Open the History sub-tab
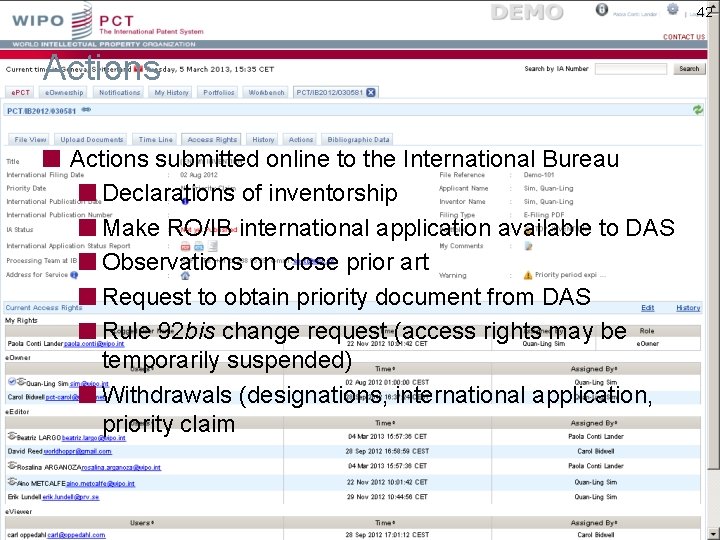Screen dimensions: 720x540 coord(263,140)
